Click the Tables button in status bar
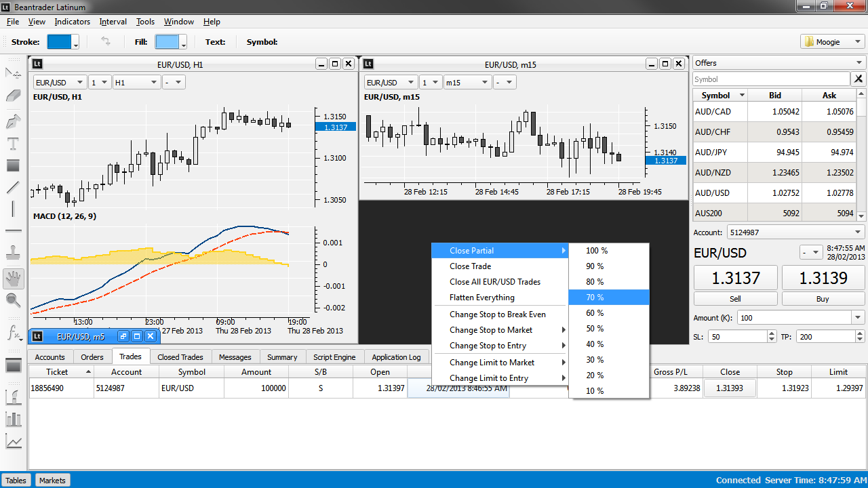This screenshot has height=488, width=868. (x=16, y=481)
